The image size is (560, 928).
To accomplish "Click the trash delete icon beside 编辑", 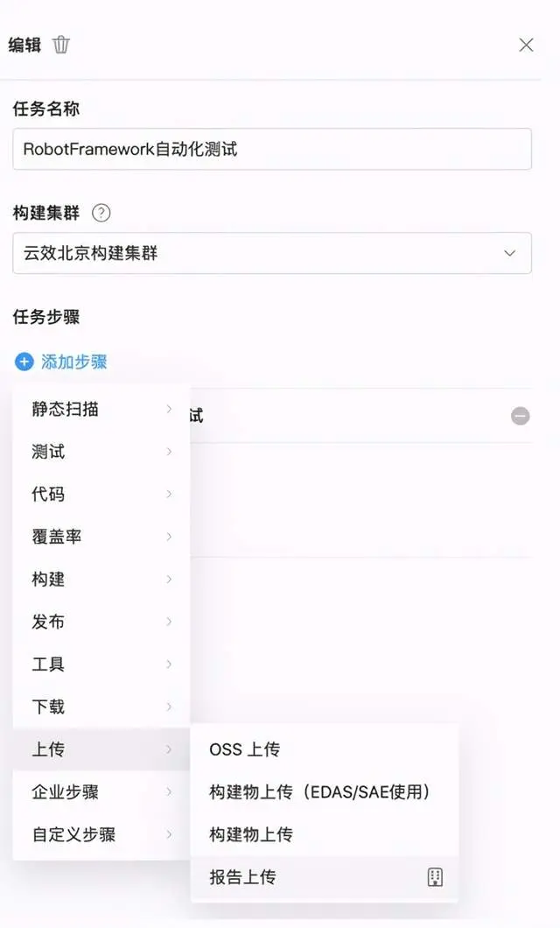I will [x=61, y=45].
